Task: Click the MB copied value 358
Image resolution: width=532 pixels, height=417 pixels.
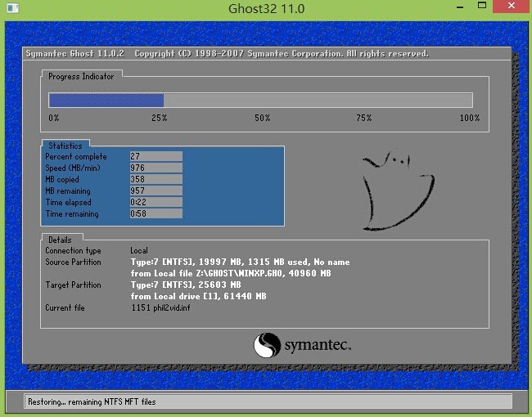Action: click(156, 179)
